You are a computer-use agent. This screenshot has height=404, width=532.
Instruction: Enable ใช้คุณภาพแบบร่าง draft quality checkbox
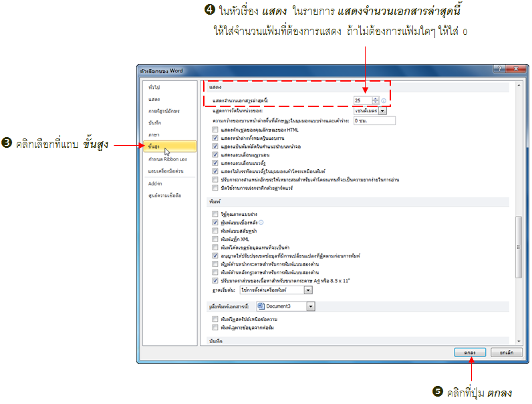(x=215, y=213)
